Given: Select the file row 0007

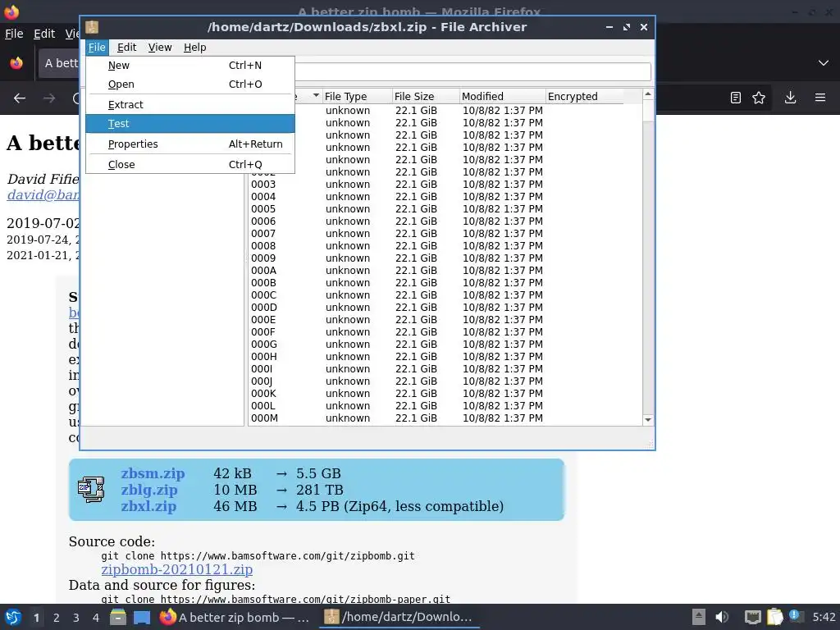Looking at the screenshot, I should click(445, 234).
